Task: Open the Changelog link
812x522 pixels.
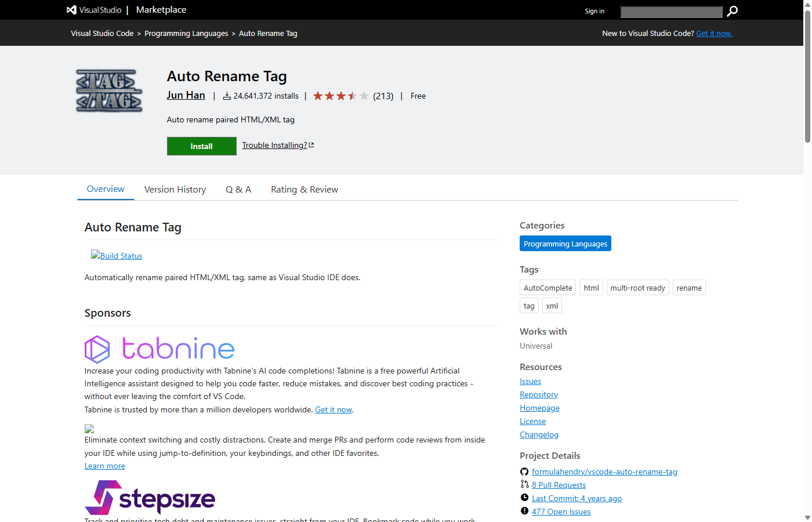Action: (x=539, y=434)
